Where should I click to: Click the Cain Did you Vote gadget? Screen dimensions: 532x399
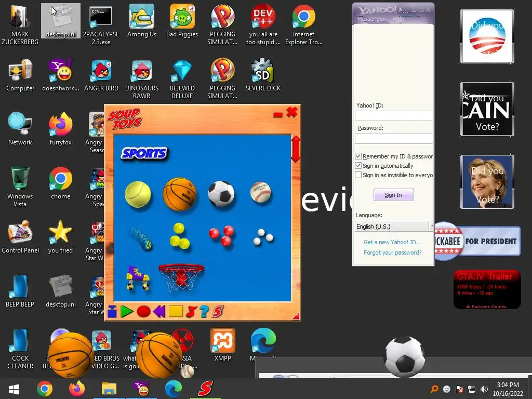tap(487, 109)
